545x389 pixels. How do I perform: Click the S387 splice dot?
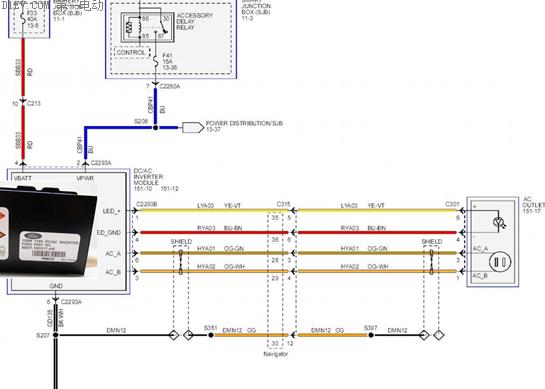(371, 335)
